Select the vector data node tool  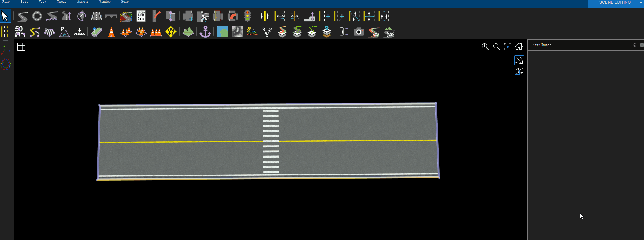point(267,32)
